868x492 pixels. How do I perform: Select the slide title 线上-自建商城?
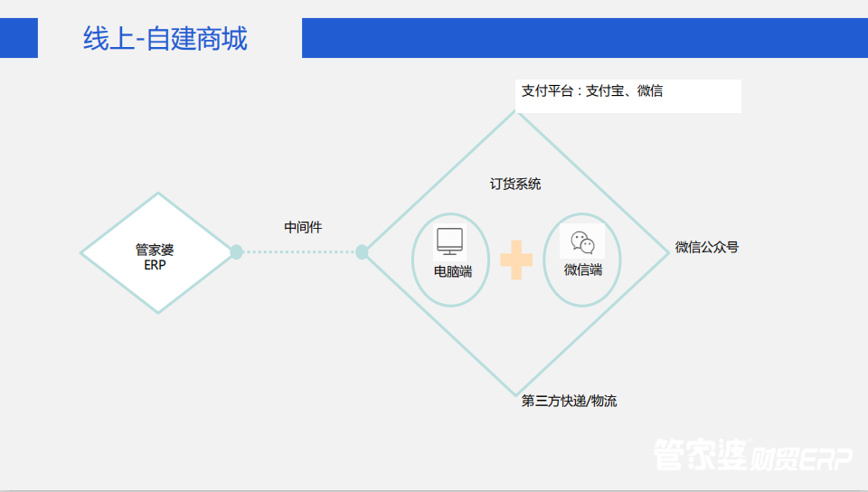click(165, 39)
